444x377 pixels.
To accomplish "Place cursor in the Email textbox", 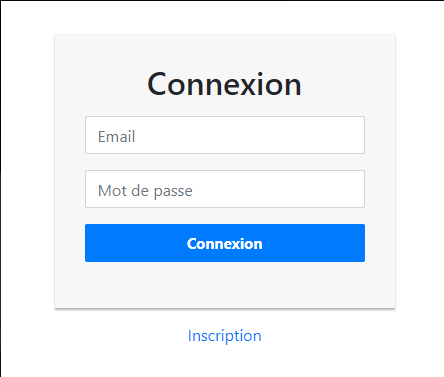I will 225,135.
